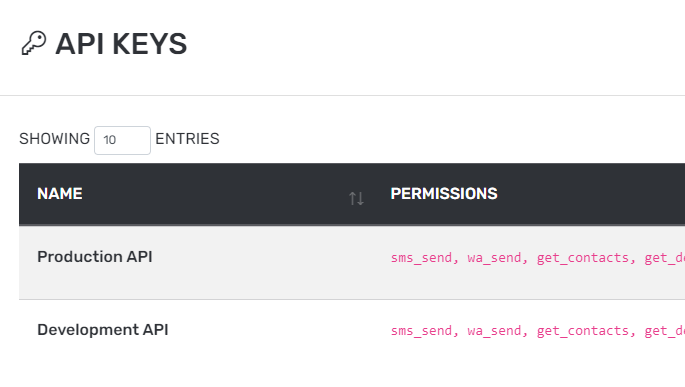Select get_contacts permission in Production API row
685x387 pixels.
(582, 258)
